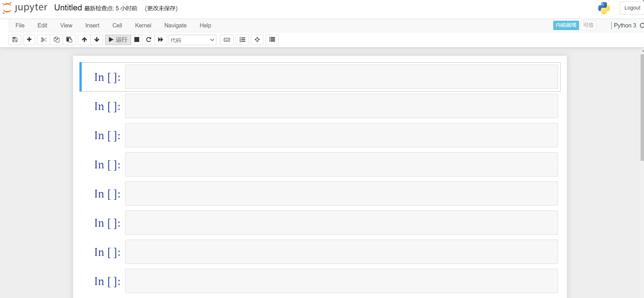Click into the sixth code cell input
This screenshot has width=644, height=298.
tap(341, 223)
